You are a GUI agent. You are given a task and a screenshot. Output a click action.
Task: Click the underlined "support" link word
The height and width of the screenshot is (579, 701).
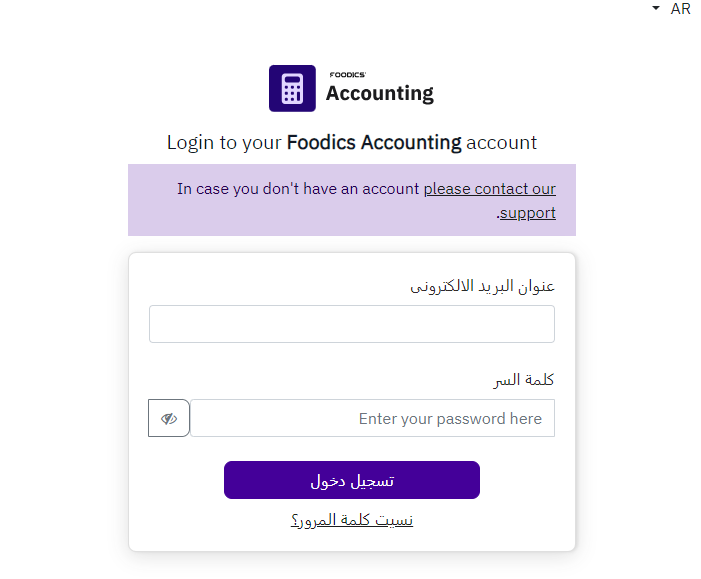(528, 212)
